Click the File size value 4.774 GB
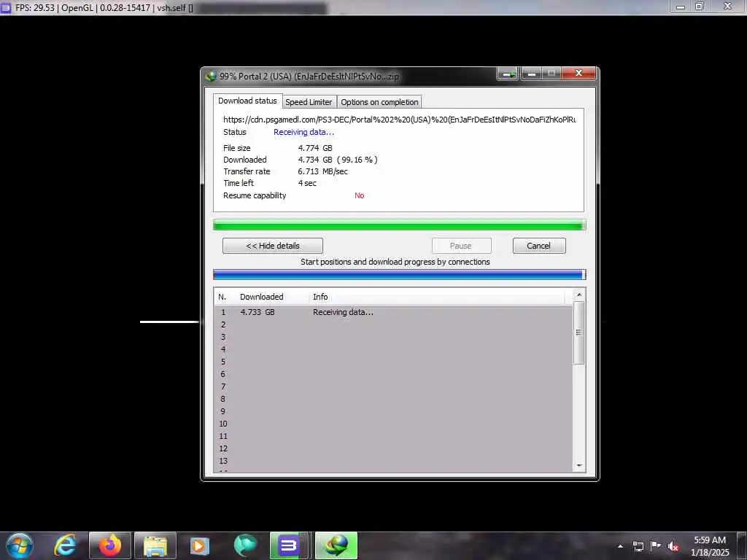The width and height of the screenshot is (747, 560). tap(315, 148)
